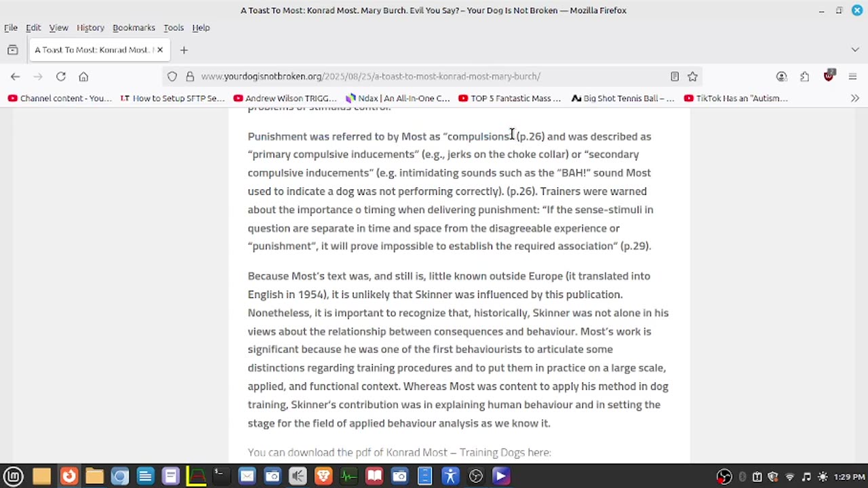Open a new tab

pyautogui.click(x=184, y=49)
